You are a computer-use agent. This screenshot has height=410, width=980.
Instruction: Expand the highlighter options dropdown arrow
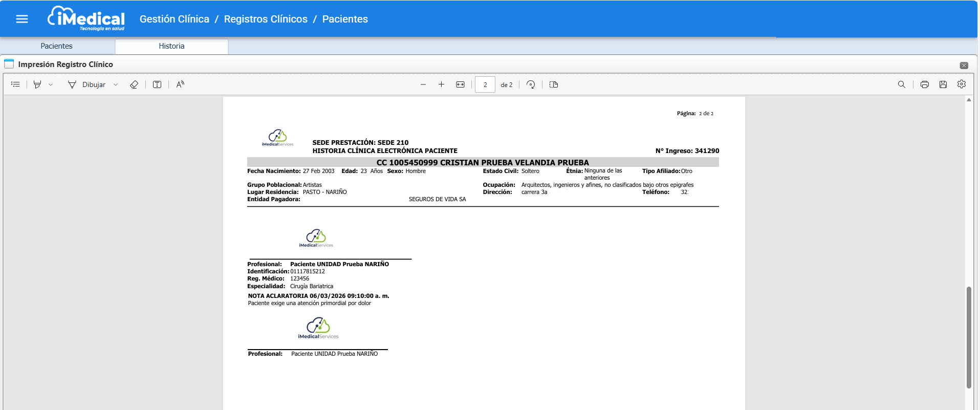[x=51, y=85]
